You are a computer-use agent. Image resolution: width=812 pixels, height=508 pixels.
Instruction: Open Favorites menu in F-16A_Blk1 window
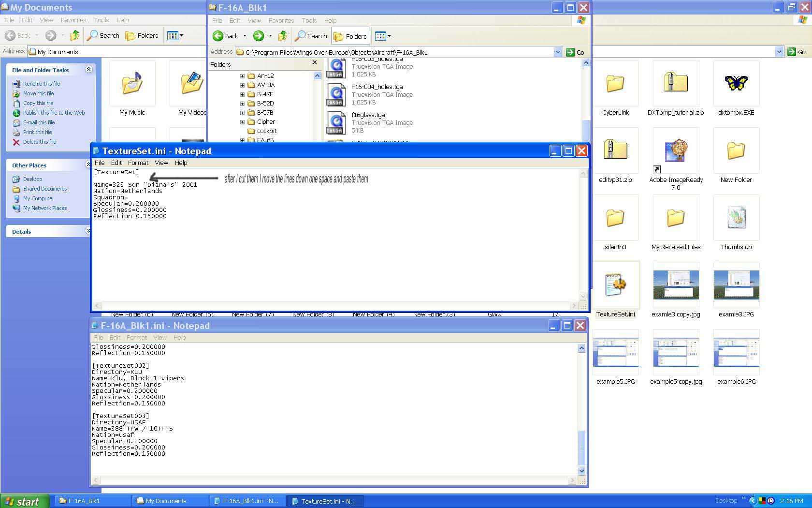point(281,21)
